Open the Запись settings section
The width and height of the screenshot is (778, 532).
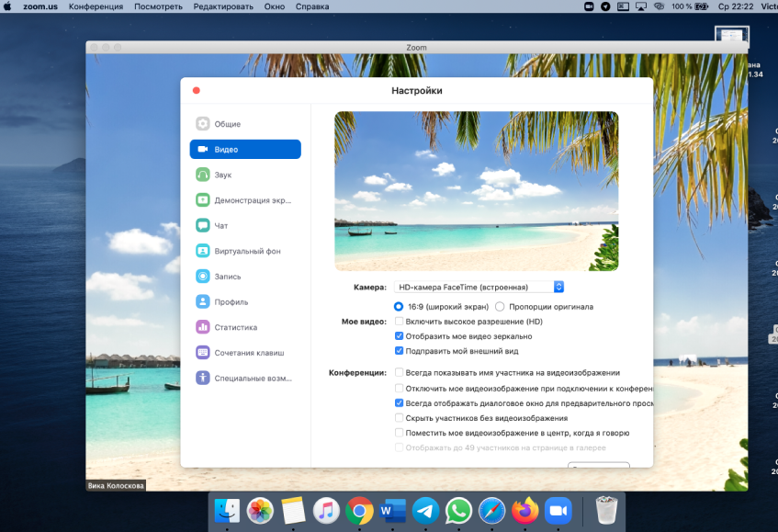point(245,277)
